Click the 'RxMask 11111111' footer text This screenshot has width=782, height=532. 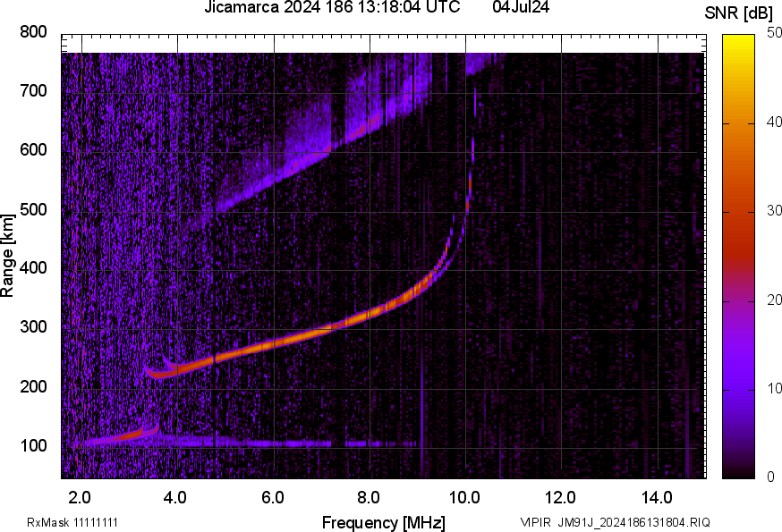72,523
